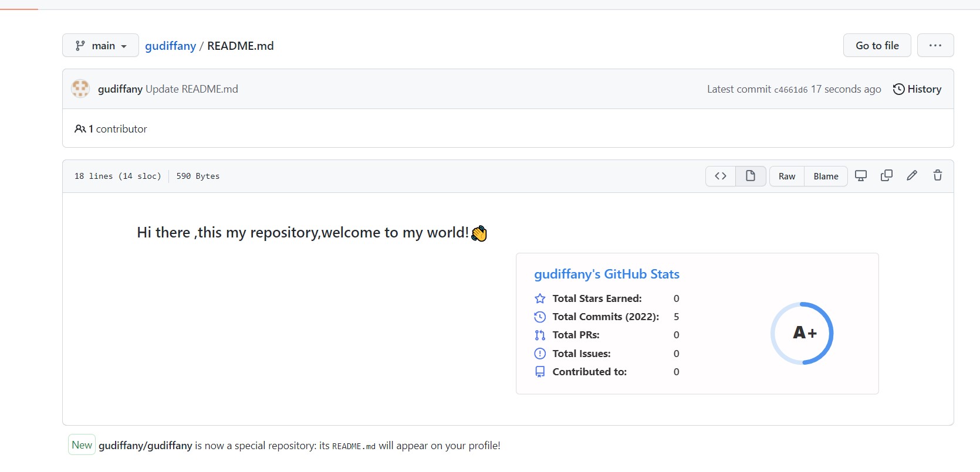Open the three-dots more options menu

coord(935,46)
